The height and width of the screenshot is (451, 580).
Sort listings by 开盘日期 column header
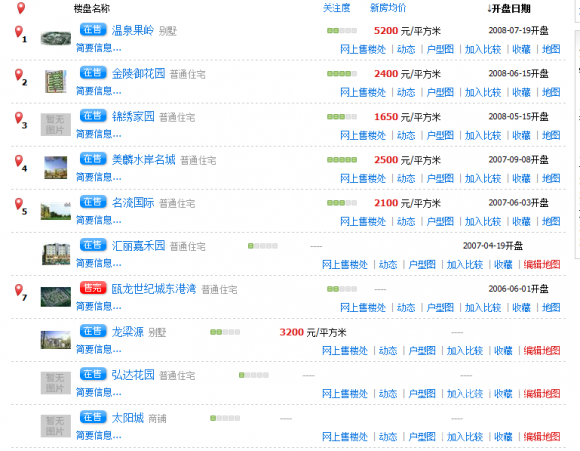tap(509, 9)
